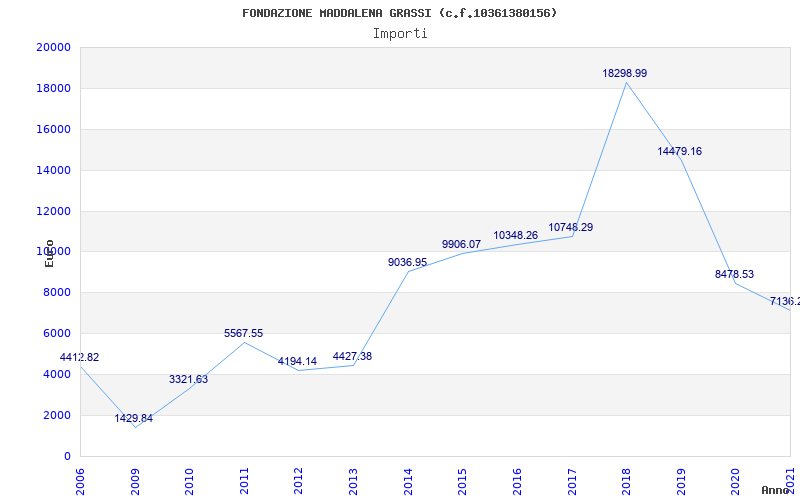
Task: Click the 2016 x-axis year label
Action: click(517, 482)
